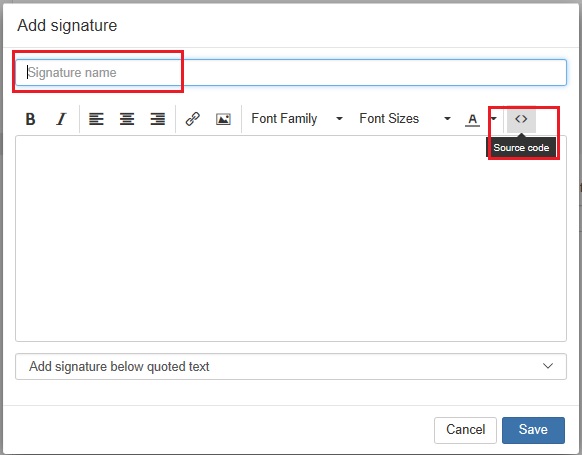This screenshot has height=455, width=582.
Task: Click inside the signature body text area
Action: pyautogui.click(x=291, y=239)
